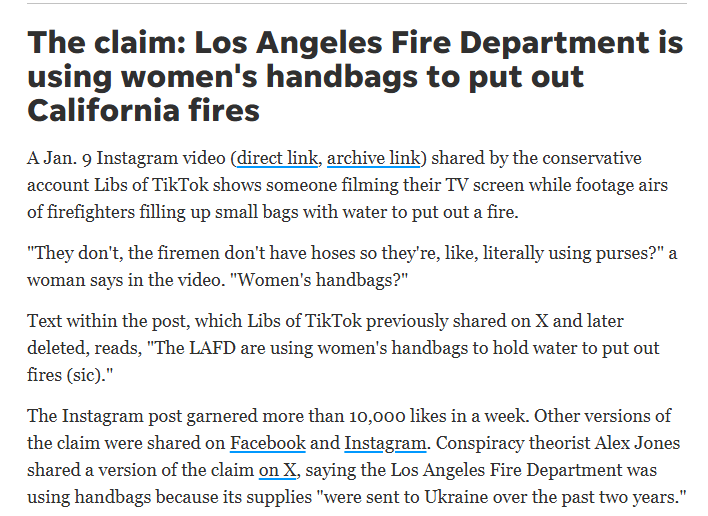The height and width of the screenshot is (516, 708).
Task: Open the "direct link" hyperlink
Action: 277,158
